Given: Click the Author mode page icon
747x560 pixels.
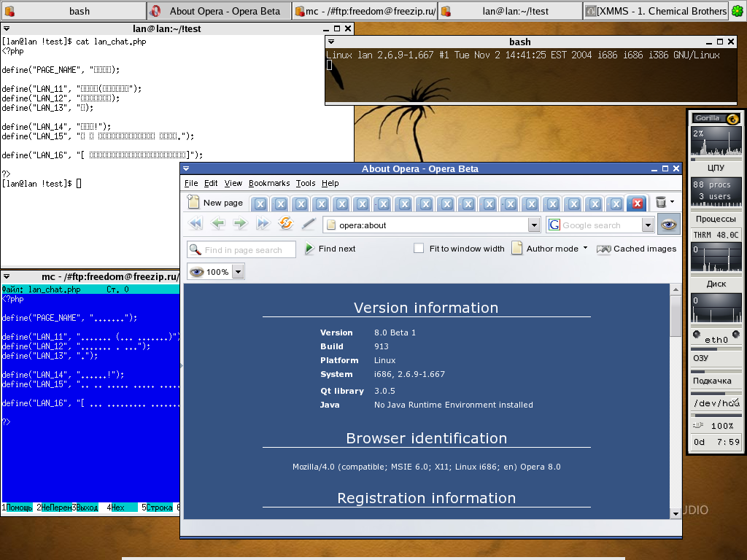Looking at the screenshot, I should (517, 248).
